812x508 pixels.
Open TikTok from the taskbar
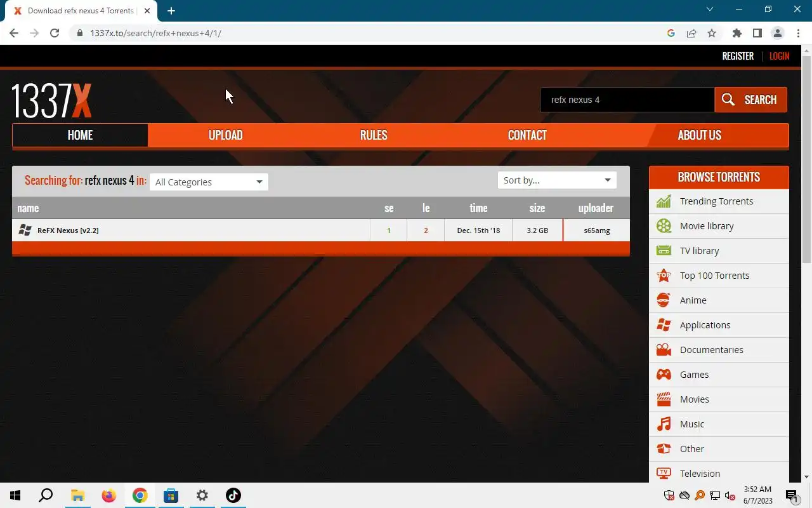coord(233,495)
